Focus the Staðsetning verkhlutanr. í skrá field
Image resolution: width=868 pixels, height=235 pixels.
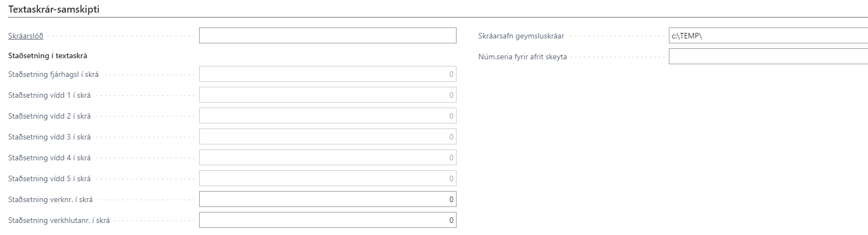(327, 220)
